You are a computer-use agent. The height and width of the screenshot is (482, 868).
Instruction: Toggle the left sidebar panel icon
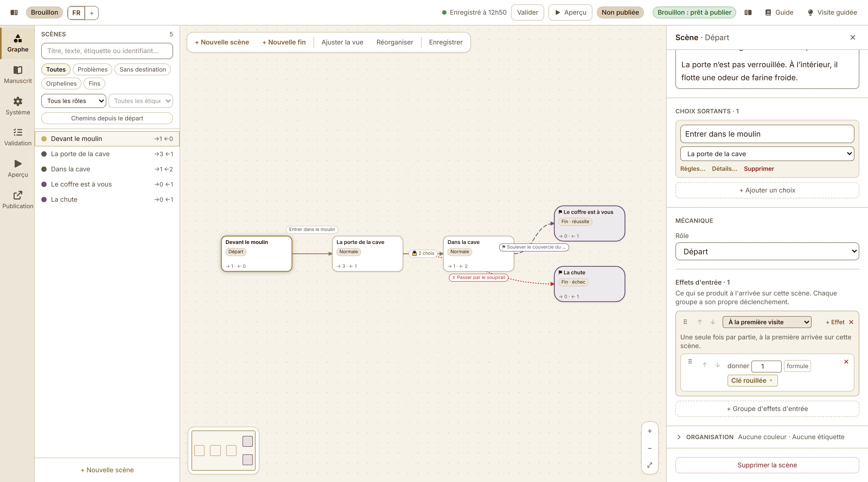(14, 12)
